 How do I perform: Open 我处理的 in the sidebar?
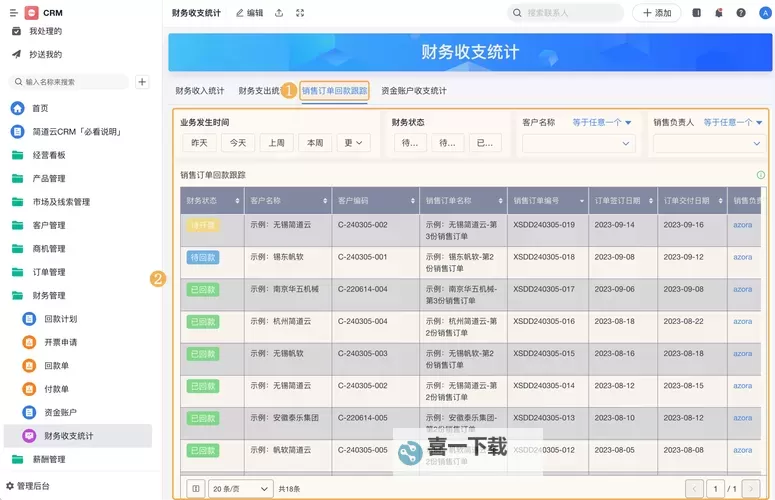tap(45, 31)
